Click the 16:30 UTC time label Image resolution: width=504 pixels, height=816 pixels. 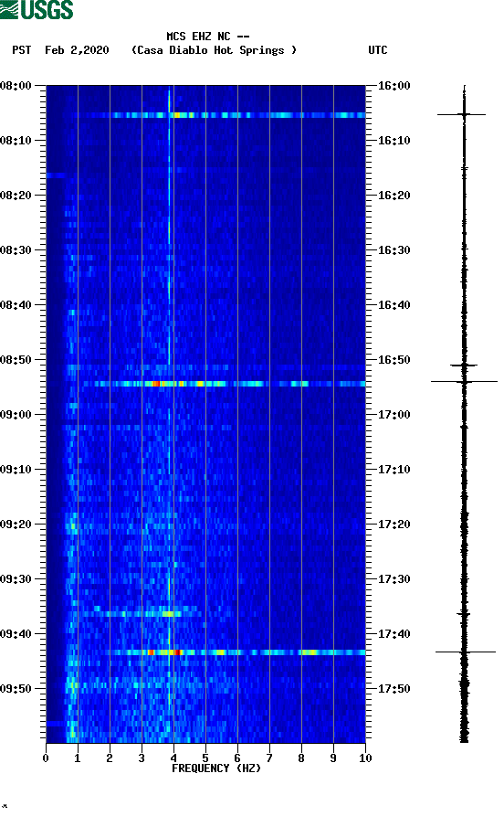coord(394,250)
